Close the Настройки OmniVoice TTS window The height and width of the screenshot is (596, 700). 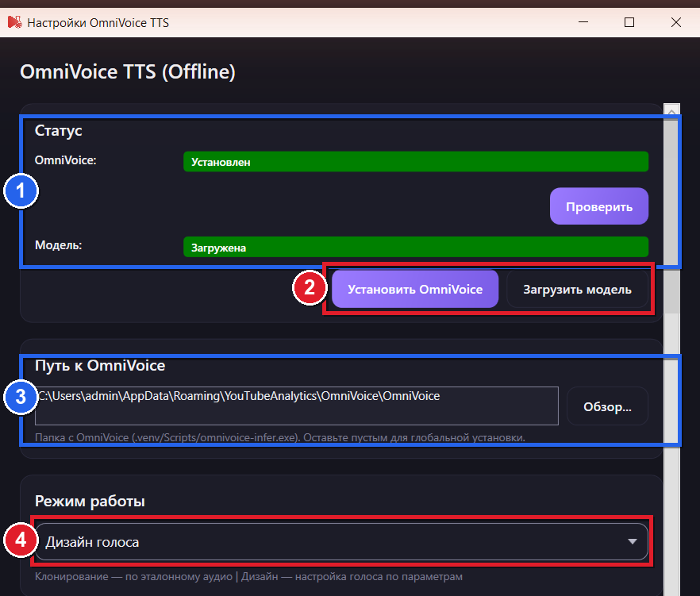point(676,22)
